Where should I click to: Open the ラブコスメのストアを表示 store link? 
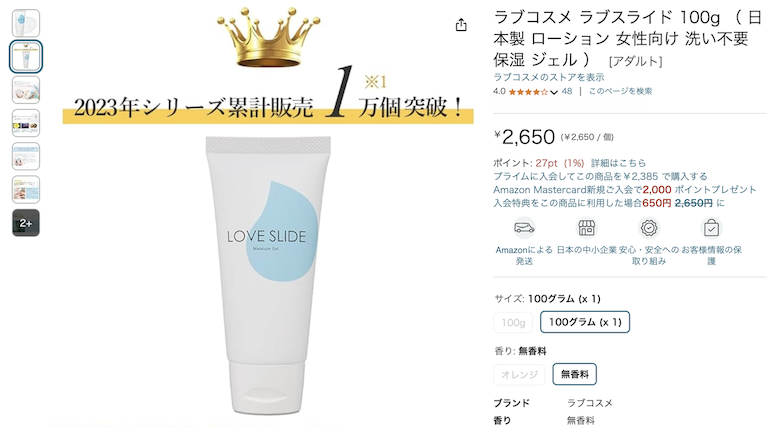549,77
